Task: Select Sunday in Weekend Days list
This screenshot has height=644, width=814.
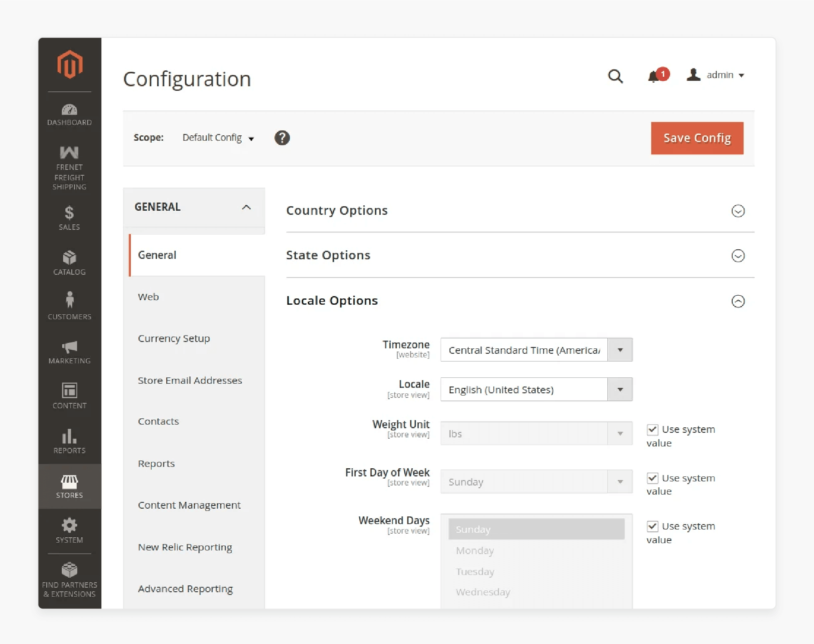Action: pos(536,530)
